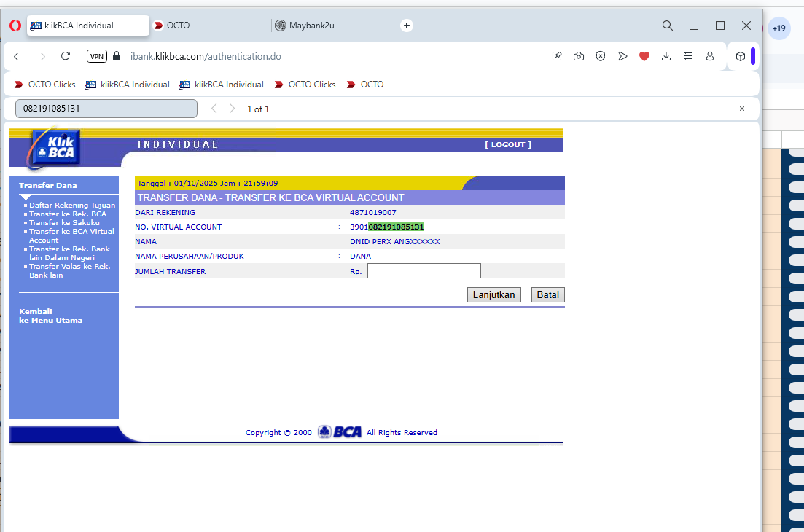The width and height of the screenshot is (804, 532).
Task: Click the ibank.klikbca.com address bar
Action: pyautogui.click(x=206, y=56)
